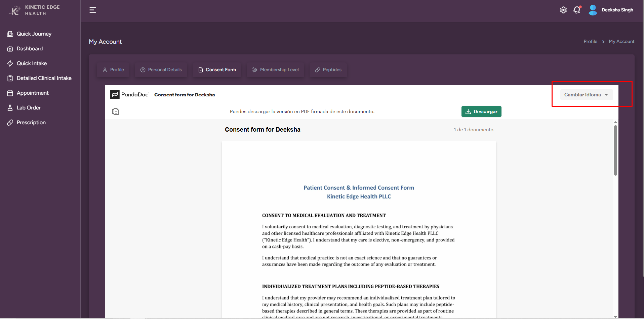Open Quick Journey in sidebar
Screen dimensions: 644x319
click(x=34, y=34)
